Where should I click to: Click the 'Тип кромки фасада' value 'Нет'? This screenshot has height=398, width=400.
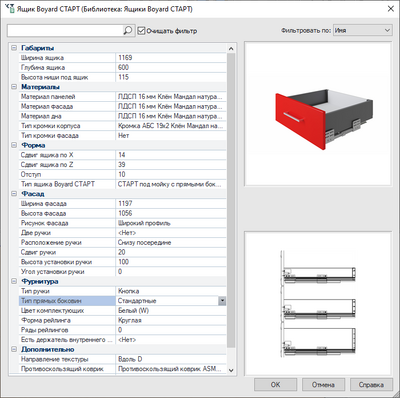coord(171,135)
